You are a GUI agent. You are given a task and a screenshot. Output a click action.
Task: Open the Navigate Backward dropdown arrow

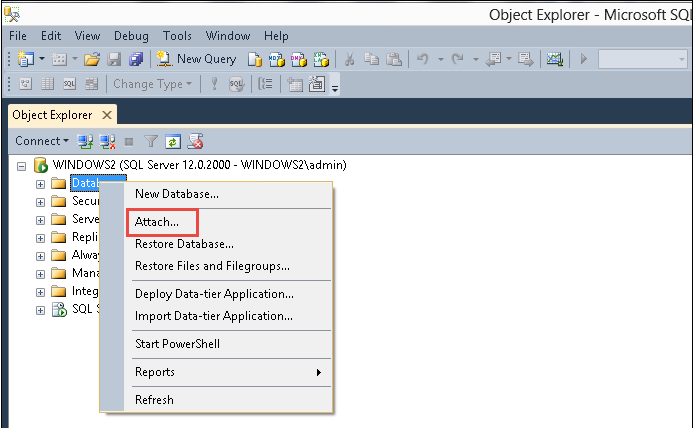[508, 59]
